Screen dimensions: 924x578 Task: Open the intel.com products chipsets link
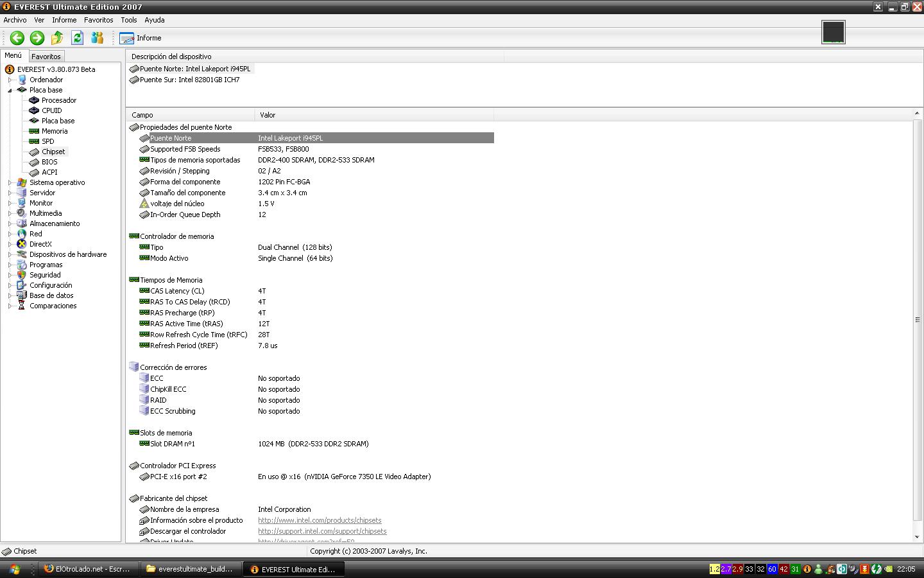coord(320,520)
